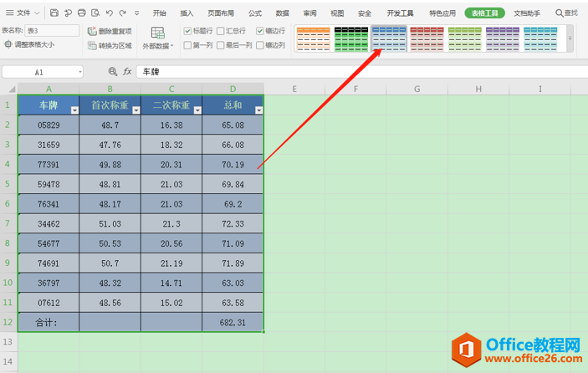Enable the 汇总行 total row checkbox
Viewport: 588px width, 373px height.
(x=221, y=31)
